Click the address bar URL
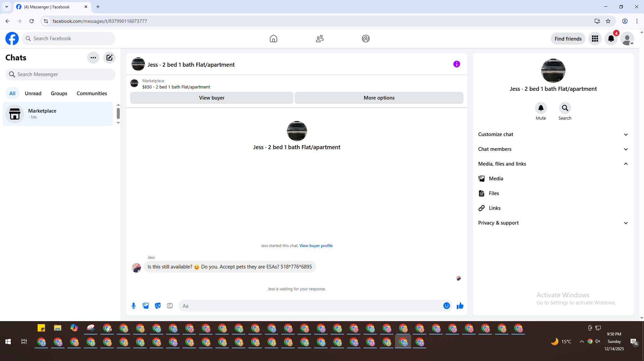Screen dimensions: 644x361 100,21
